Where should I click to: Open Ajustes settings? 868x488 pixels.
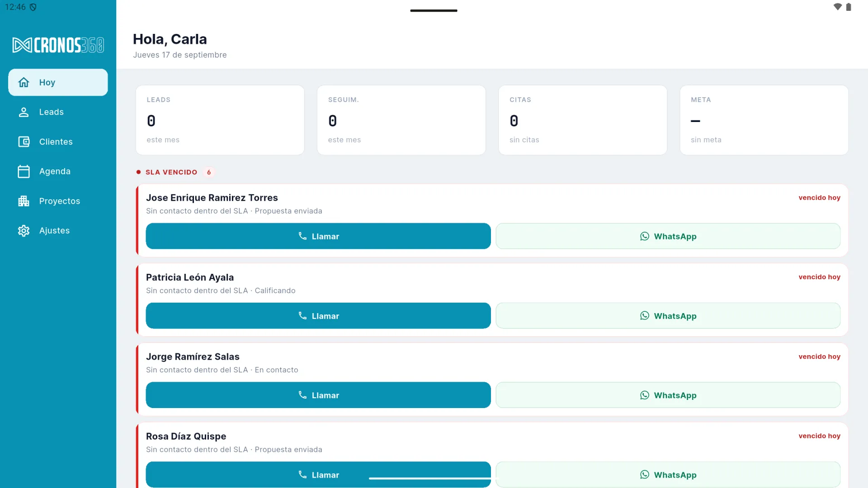(x=58, y=230)
